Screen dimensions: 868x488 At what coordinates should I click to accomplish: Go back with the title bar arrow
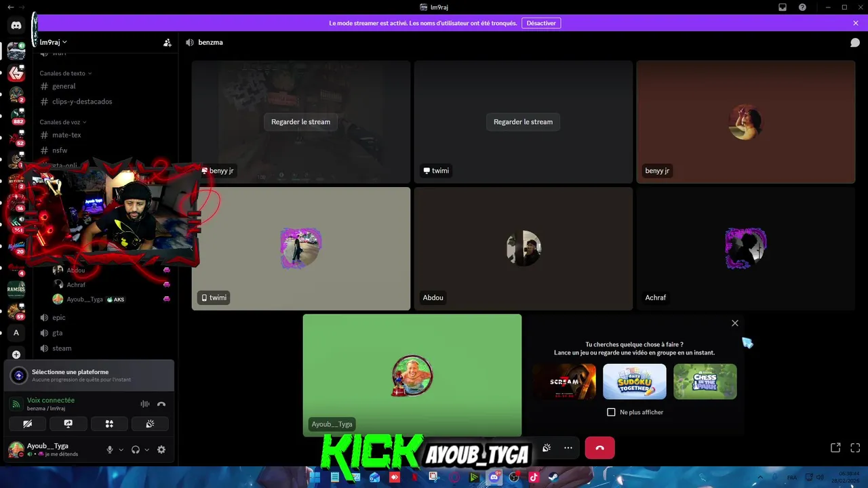point(9,7)
